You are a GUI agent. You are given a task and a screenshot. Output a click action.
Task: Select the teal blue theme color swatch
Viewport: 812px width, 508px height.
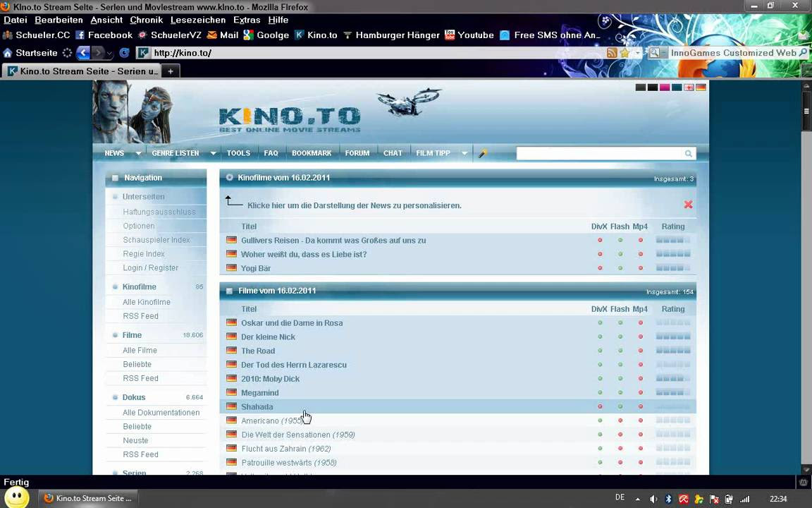tap(677, 87)
